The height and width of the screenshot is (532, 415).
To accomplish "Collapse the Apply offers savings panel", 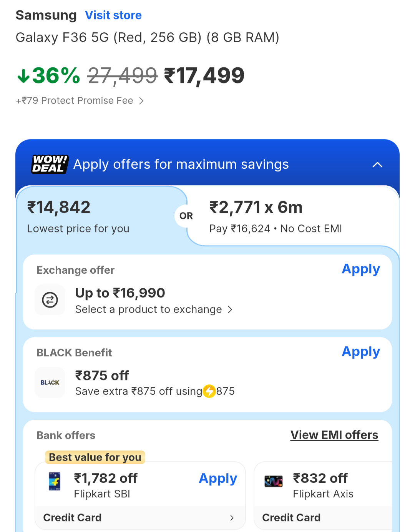I will [377, 165].
